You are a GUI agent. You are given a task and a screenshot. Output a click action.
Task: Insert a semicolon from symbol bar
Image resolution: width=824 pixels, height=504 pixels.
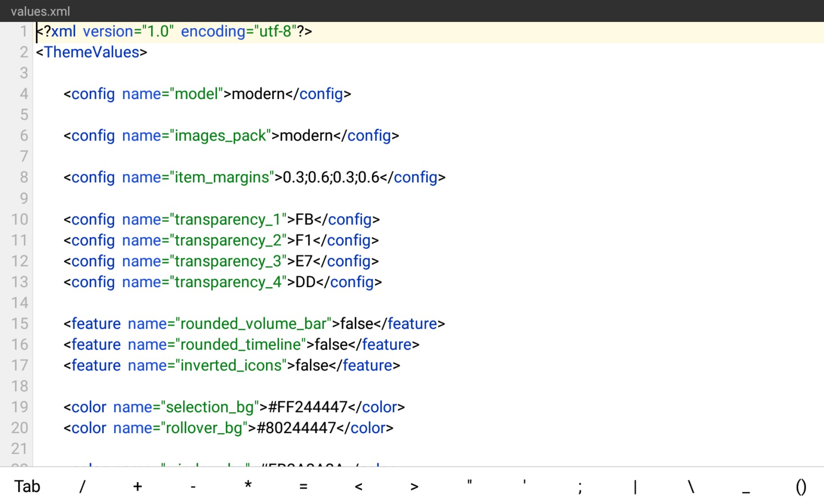pos(580,486)
